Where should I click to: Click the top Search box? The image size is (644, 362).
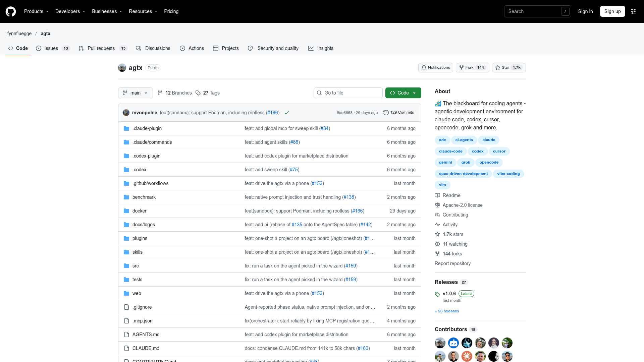pyautogui.click(x=538, y=11)
